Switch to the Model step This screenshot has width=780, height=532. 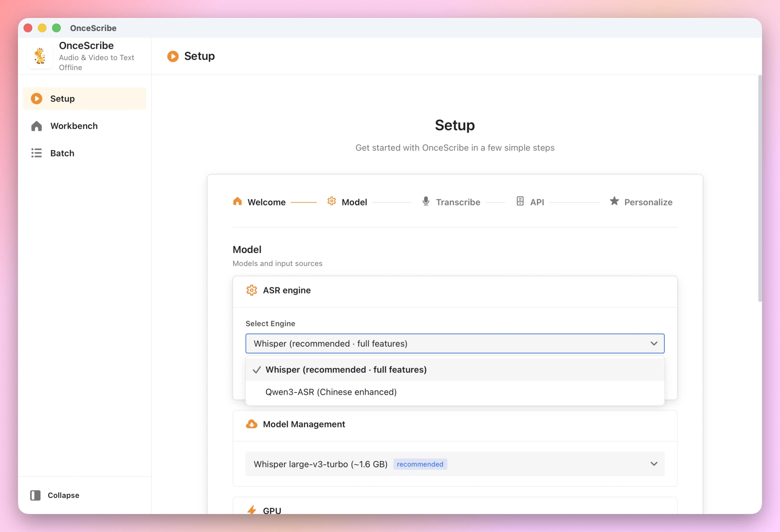point(347,202)
